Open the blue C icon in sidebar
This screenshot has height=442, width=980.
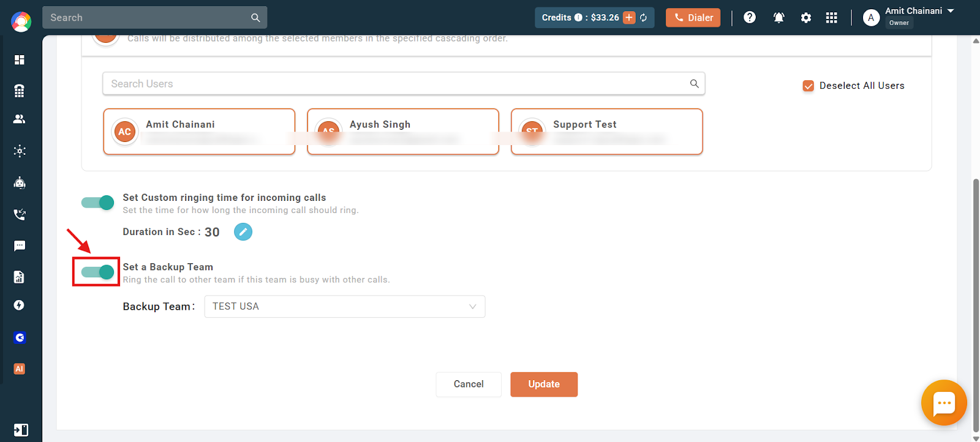point(20,337)
